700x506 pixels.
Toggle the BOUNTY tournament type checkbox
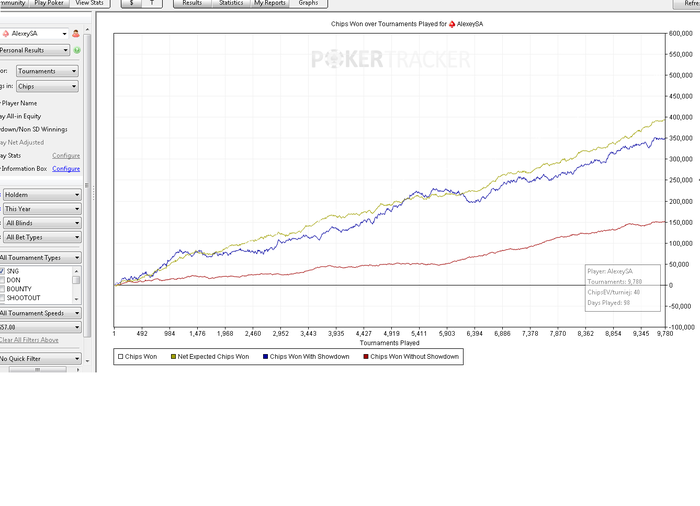point(2,289)
